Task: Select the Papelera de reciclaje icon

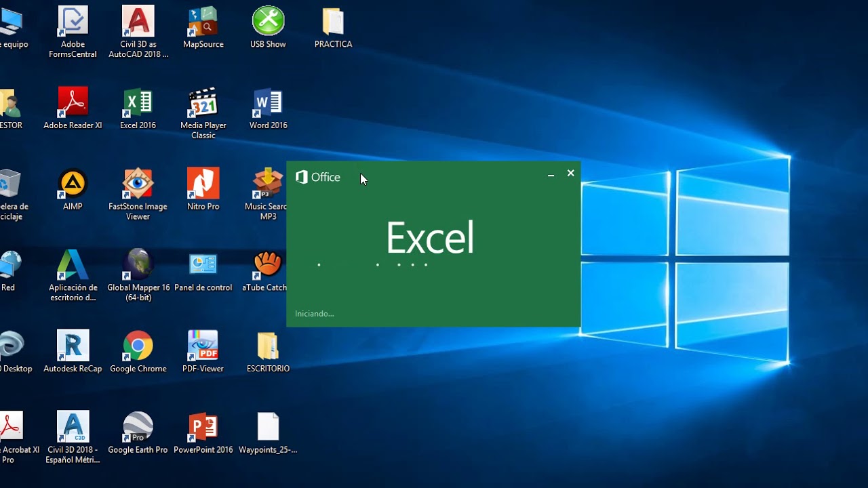Action: tap(12, 195)
